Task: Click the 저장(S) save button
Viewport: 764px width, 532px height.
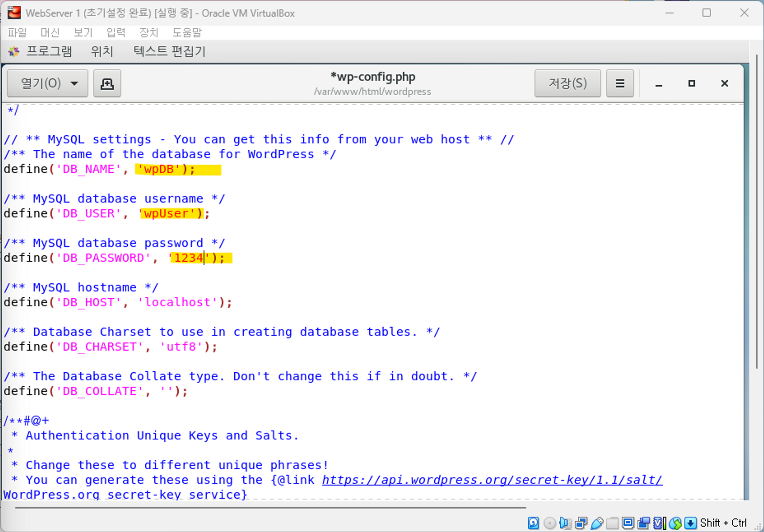Action: (568, 83)
